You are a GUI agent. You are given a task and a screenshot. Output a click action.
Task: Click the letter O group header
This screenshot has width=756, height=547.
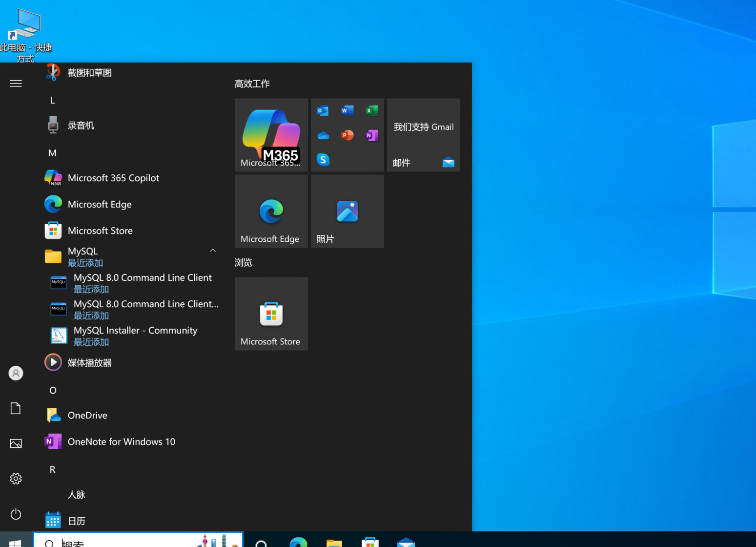click(53, 390)
